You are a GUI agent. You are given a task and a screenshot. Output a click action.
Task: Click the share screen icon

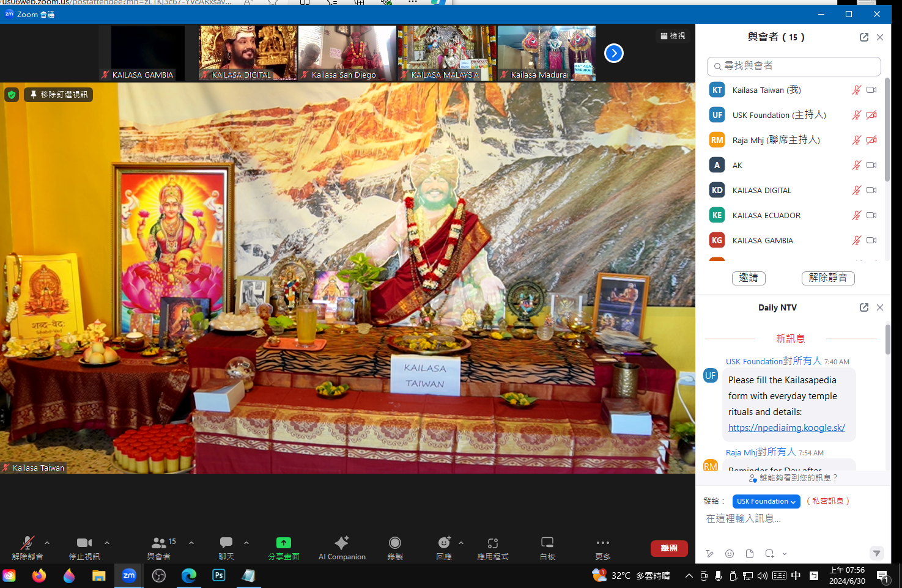(284, 543)
